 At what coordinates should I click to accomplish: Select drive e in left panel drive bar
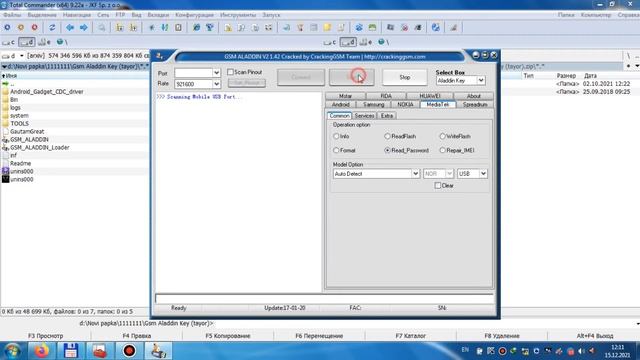pos(44,42)
